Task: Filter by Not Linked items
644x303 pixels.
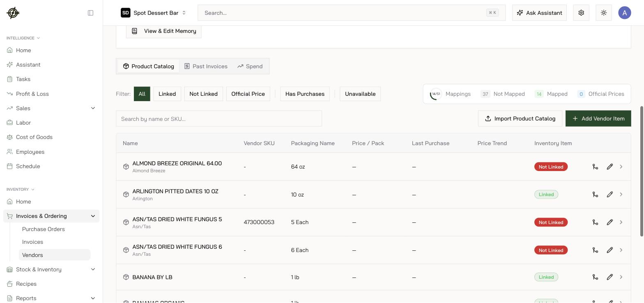Action: pos(203,94)
